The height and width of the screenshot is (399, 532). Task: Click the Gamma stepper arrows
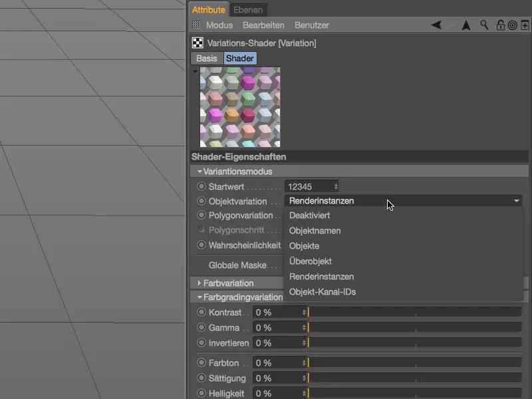pos(304,327)
